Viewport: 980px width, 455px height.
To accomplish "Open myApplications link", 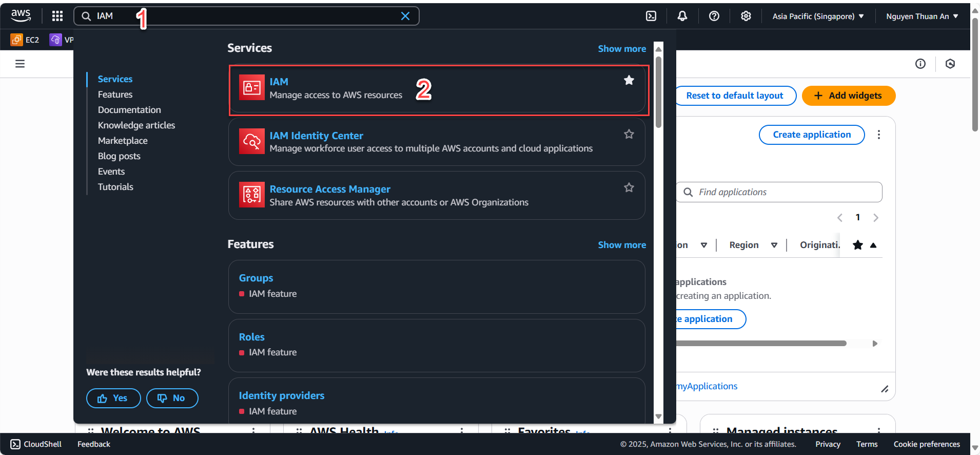I will click(x=707, y=386).
